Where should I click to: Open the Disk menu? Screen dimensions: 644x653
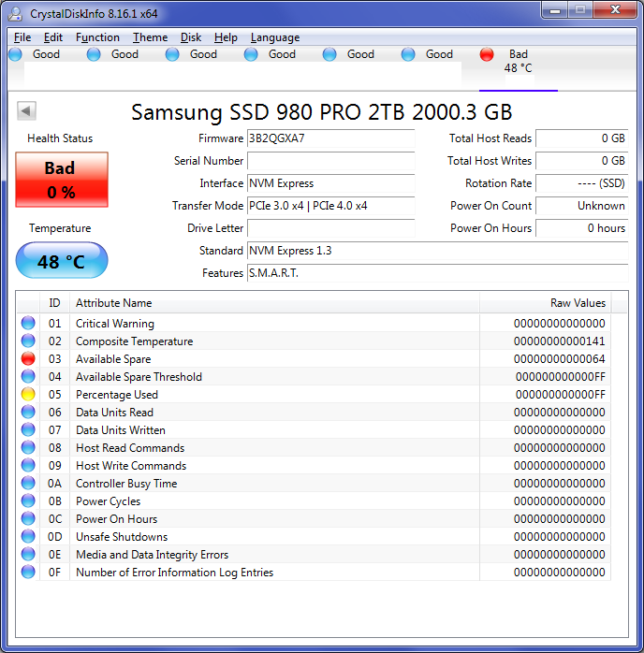coord(191,37)
